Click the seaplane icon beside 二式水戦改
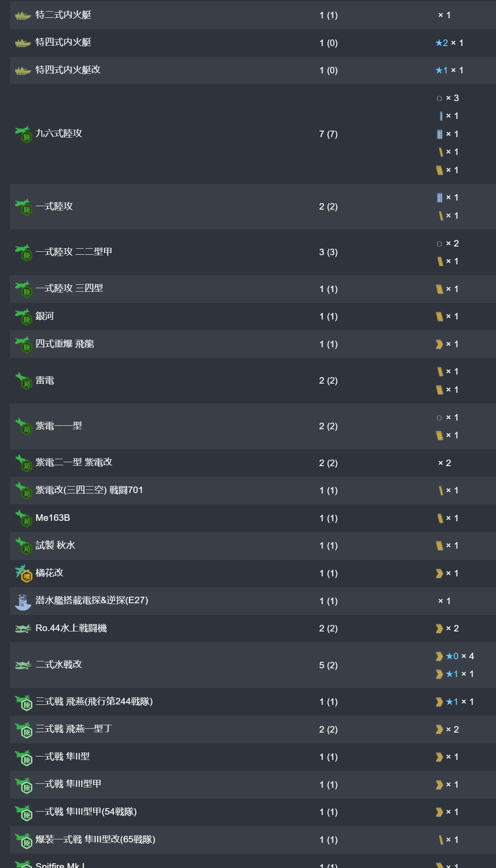Screen dimensions: 496x868 [23, 665]
